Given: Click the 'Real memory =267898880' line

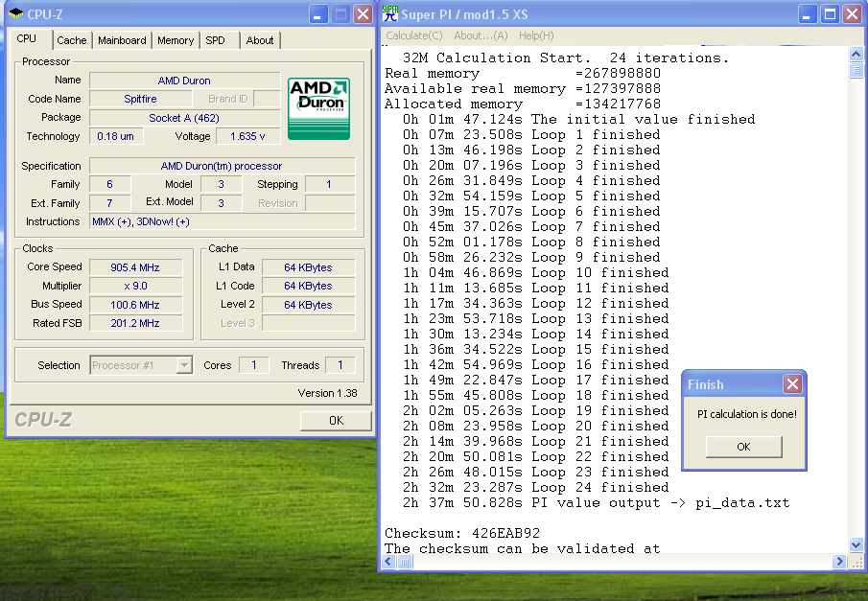Looking at the screenshot, I should click(x=523, y=73).
